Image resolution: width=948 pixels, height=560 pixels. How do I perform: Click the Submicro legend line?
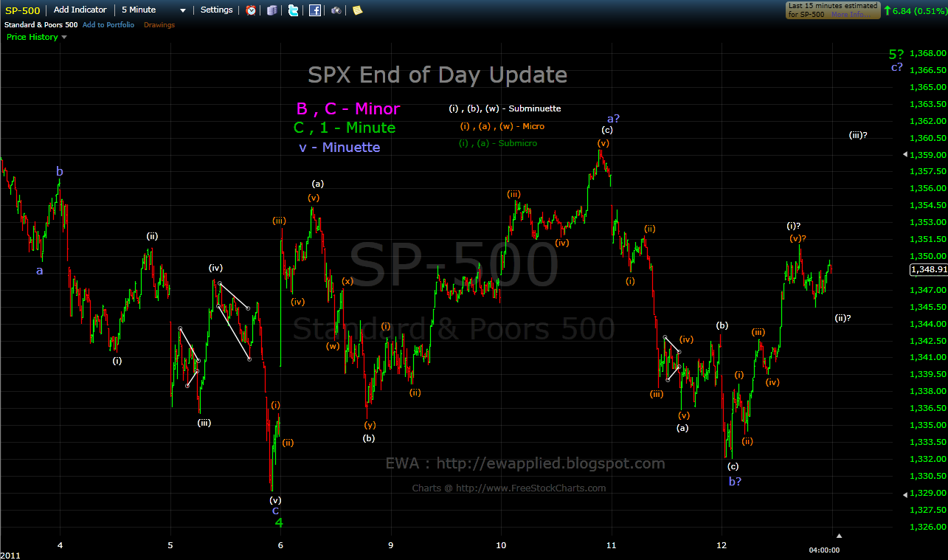point(498,143)
